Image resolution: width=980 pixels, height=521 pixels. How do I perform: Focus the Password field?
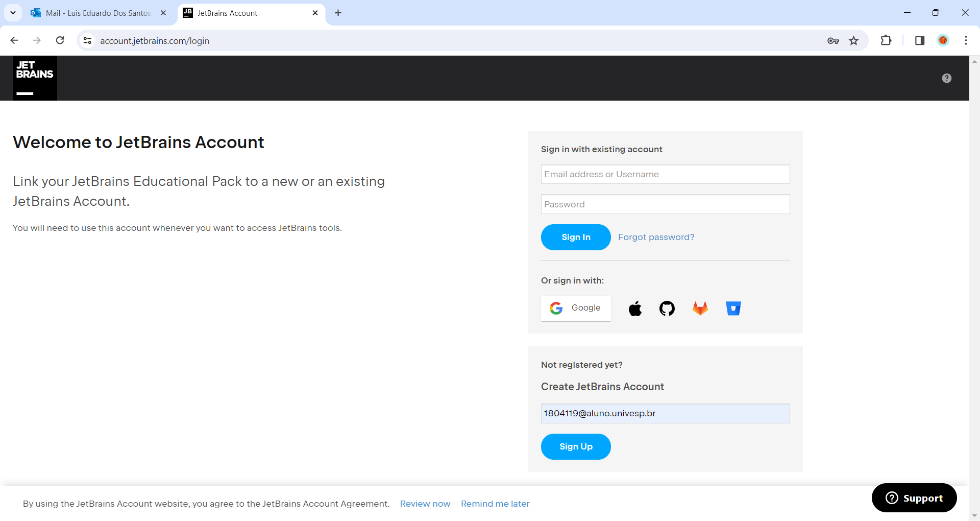pyautogui.click(x=665, y=204)
